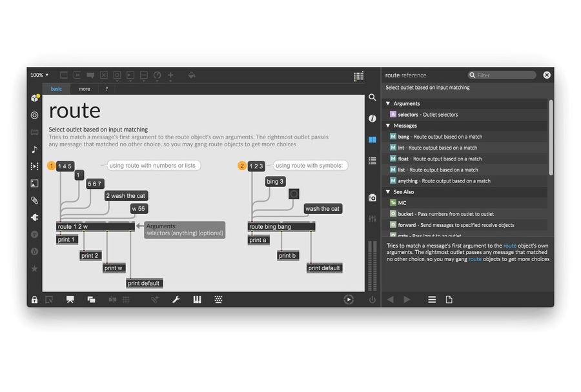The height and width of the screenshot is (392, 581).
Task: Open the list view icon in right toolbar
Action: click(372, 161)
